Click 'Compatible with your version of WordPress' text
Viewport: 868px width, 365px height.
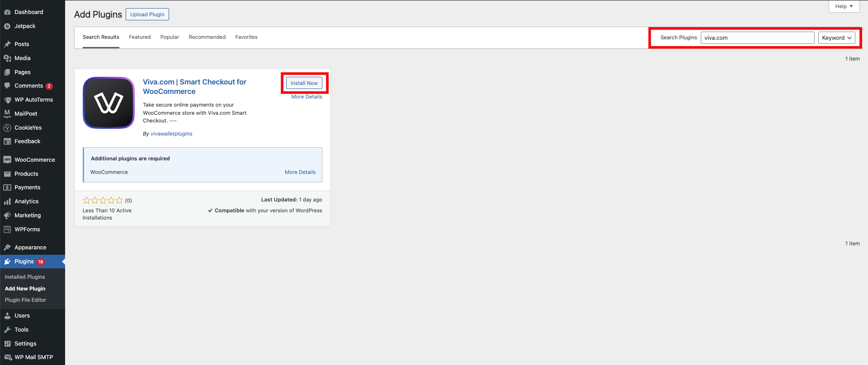[269, 211]
